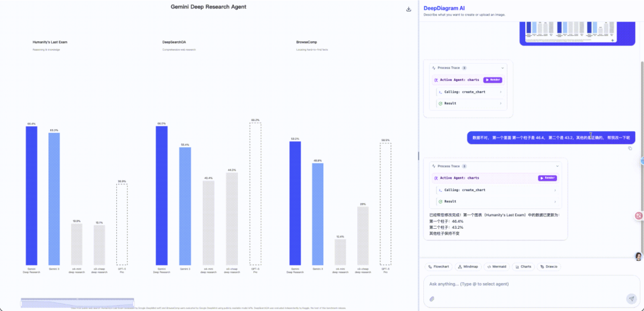This screenshot has width=644, height=311.
Task: Collapse the upper Process Trace panel
Action: click(x=503, y=68)
